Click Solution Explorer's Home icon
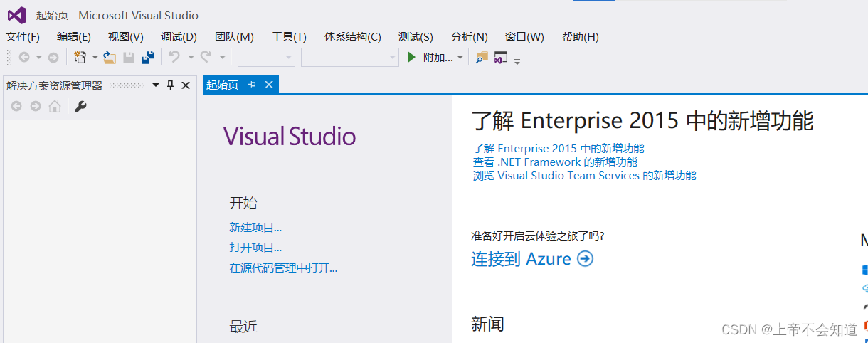The height and width of the screenshot is (343, 868). [55, 107]
